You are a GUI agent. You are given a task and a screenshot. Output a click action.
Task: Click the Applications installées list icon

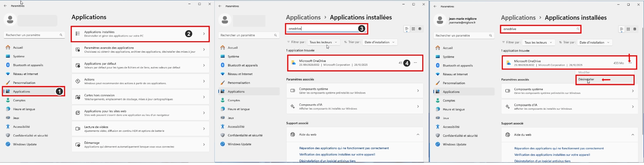(78, 34)
